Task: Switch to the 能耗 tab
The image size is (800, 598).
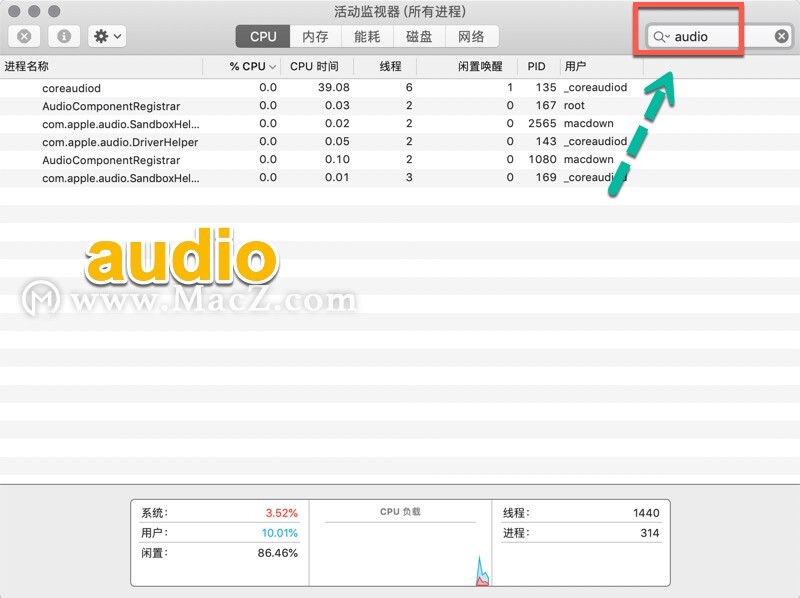Action: pyautogui.click(x=367, y=36)
